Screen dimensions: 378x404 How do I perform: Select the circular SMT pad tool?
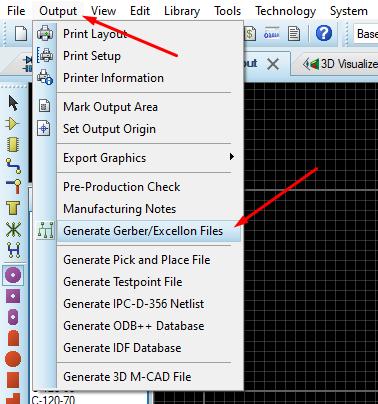point(13,359)
